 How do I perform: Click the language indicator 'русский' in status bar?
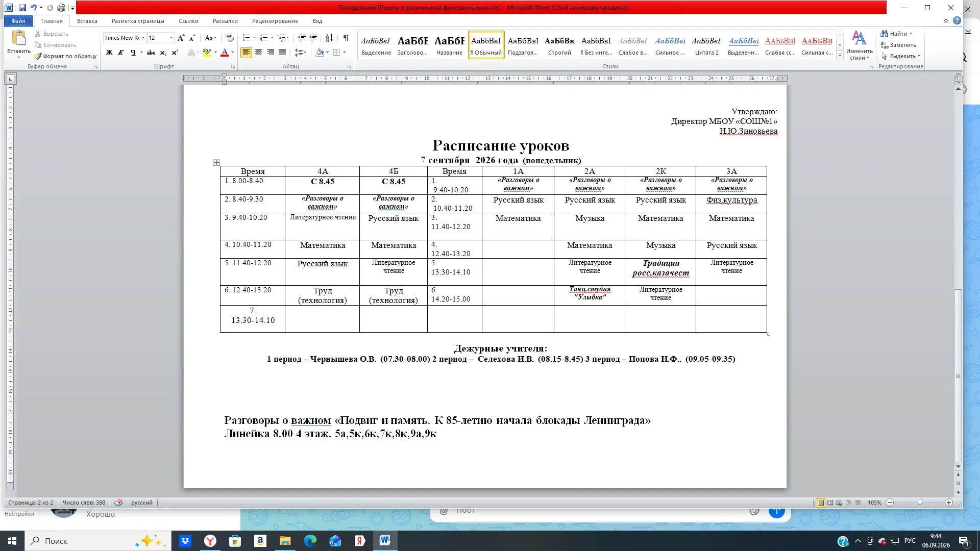(x=142, y=503)
